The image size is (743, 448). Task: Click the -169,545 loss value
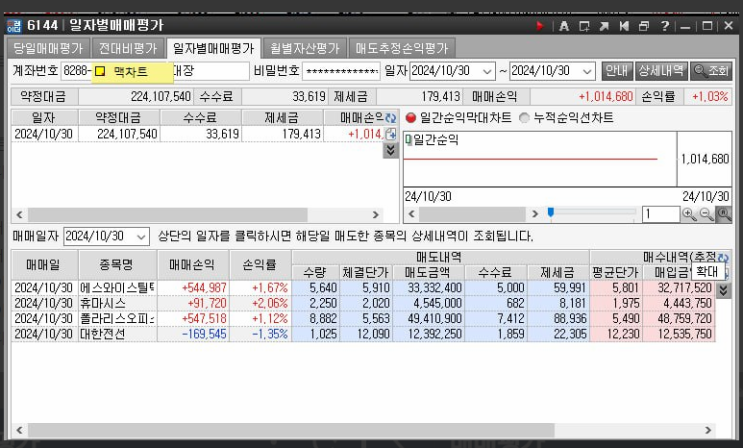coord(204,334)
